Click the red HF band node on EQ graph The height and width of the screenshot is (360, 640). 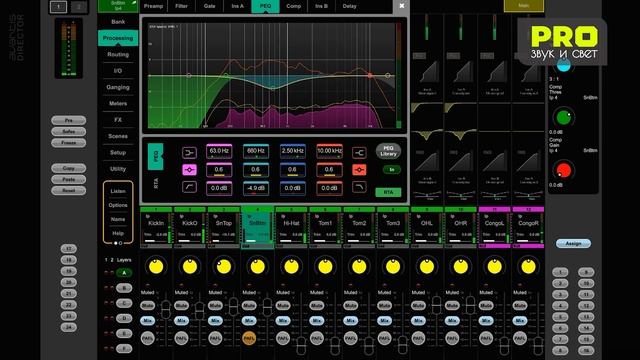pyautogui.click(x=370, y=76)
